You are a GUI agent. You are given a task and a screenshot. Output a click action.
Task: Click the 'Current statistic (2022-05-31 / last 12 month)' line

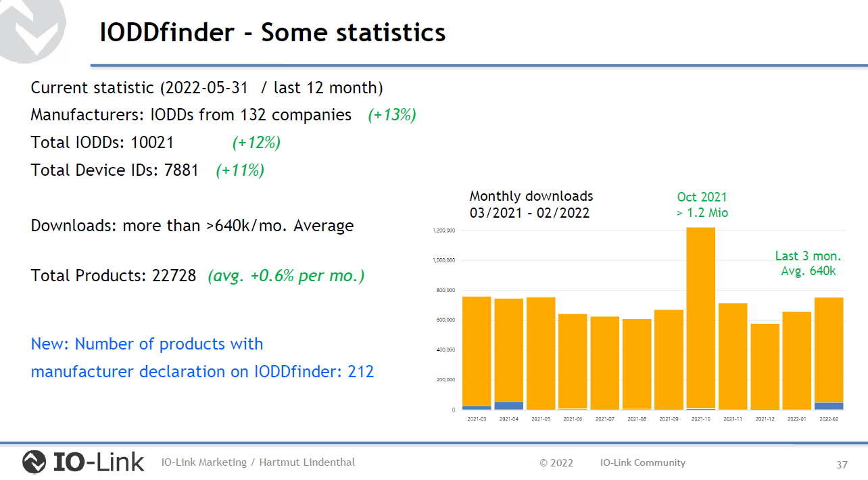tap(207, 88)
